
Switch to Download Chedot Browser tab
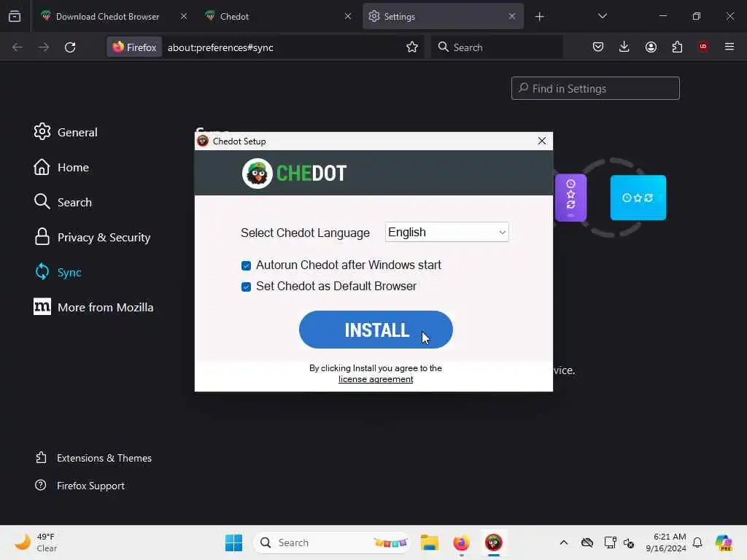[107, 16]
